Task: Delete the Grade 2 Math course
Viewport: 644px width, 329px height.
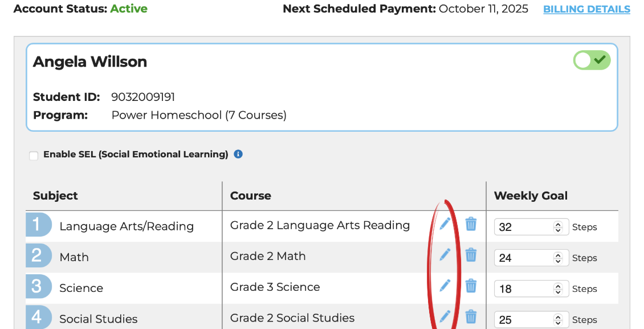Action: pos(471,255)
